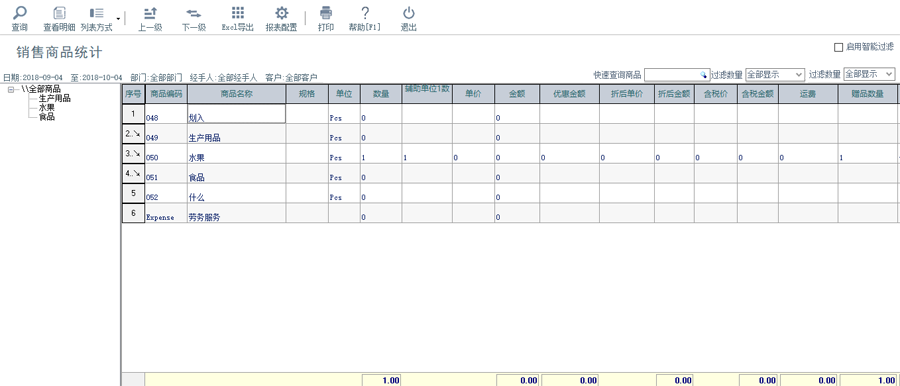Select row number 6 header
900x386 pixels.
click(133, 213)
